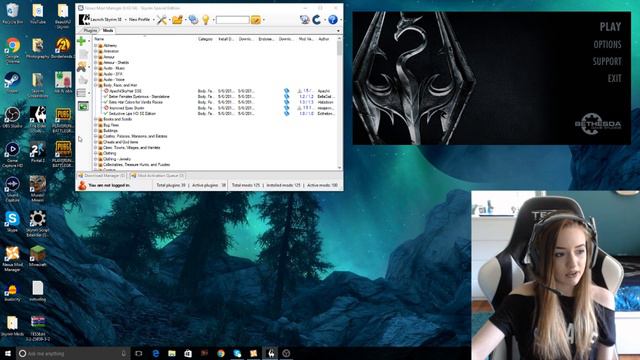This screenshot has width=640, height=360.
Task: Click PLAY in the Skyrim launcher
Action: [610, 27]
